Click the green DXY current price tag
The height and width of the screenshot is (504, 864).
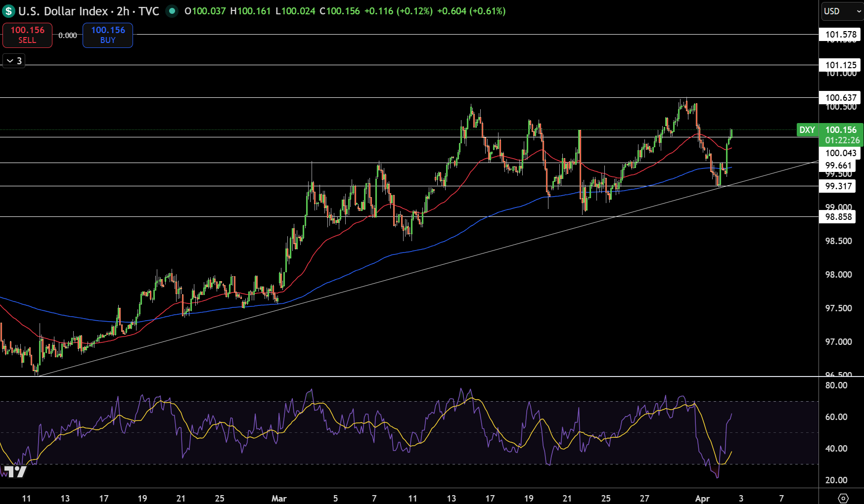(830, 135)
